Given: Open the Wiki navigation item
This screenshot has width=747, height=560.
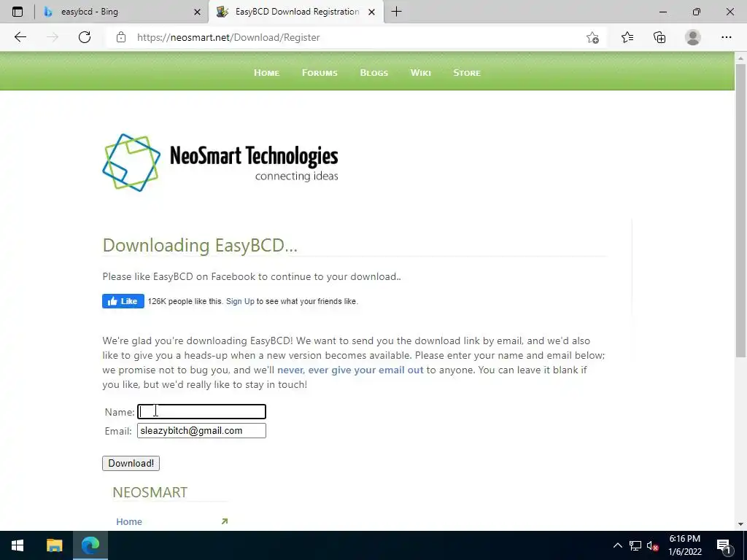Looking at the screenshot, I should pyautogui.click(x=421, y=73).
